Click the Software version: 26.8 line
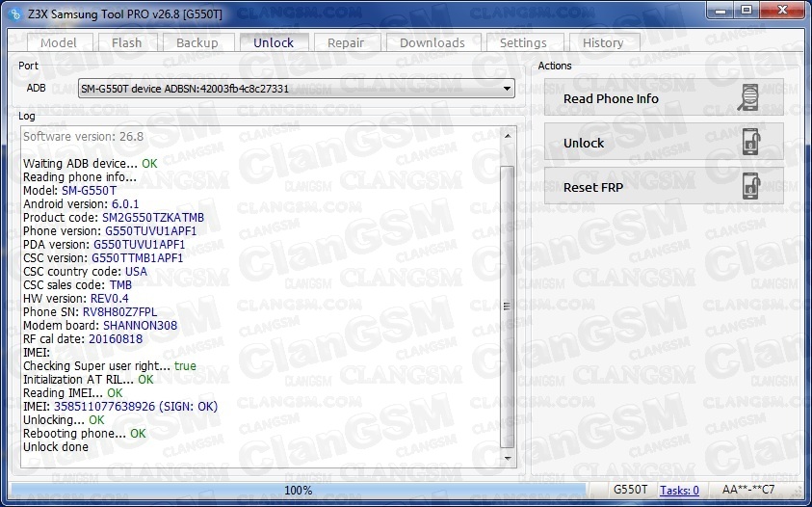 click(84, 137)
